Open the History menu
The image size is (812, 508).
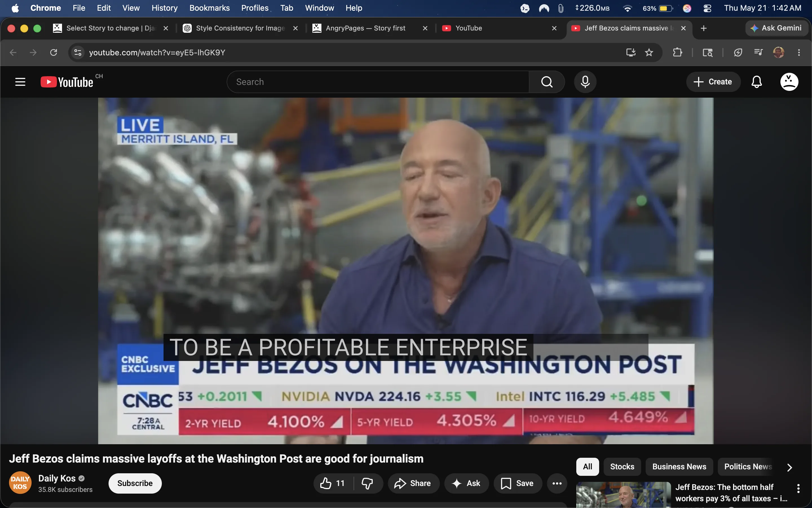coord(164,8)
